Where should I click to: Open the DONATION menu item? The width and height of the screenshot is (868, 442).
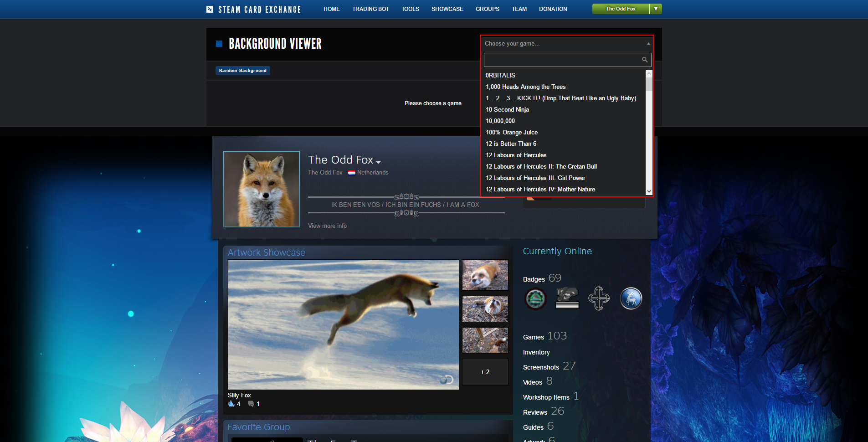[x=553, y=9]
